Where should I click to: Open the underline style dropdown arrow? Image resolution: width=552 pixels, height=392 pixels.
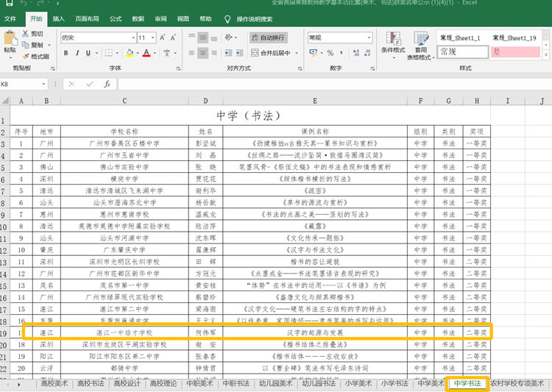tap(96, 53)
